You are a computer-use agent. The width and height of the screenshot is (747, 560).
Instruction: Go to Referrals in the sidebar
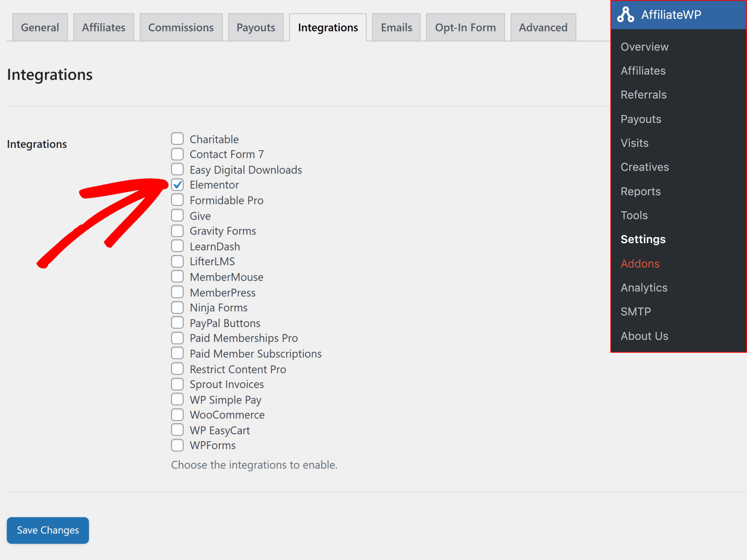[x=643, y=95]
